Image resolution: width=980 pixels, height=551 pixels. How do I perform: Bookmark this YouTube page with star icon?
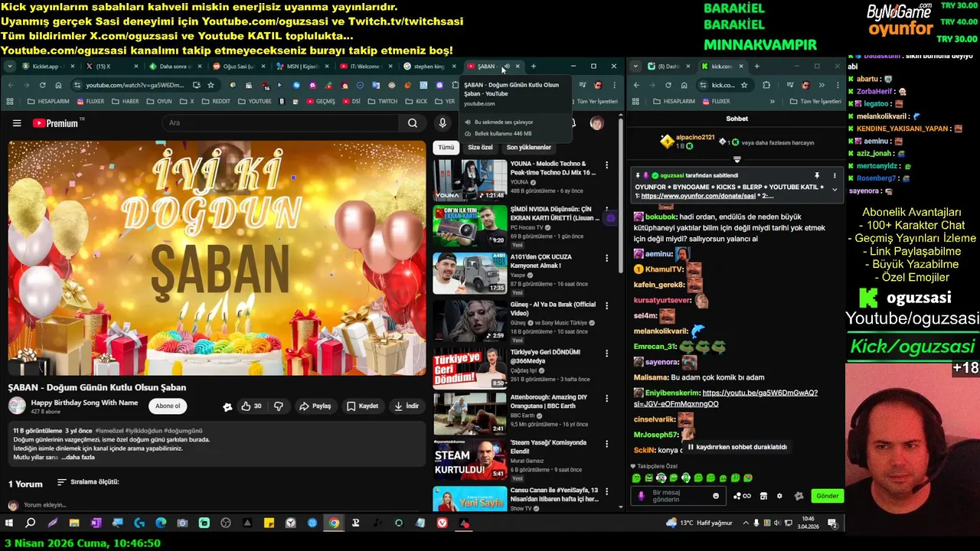click(x=211, y=85)
